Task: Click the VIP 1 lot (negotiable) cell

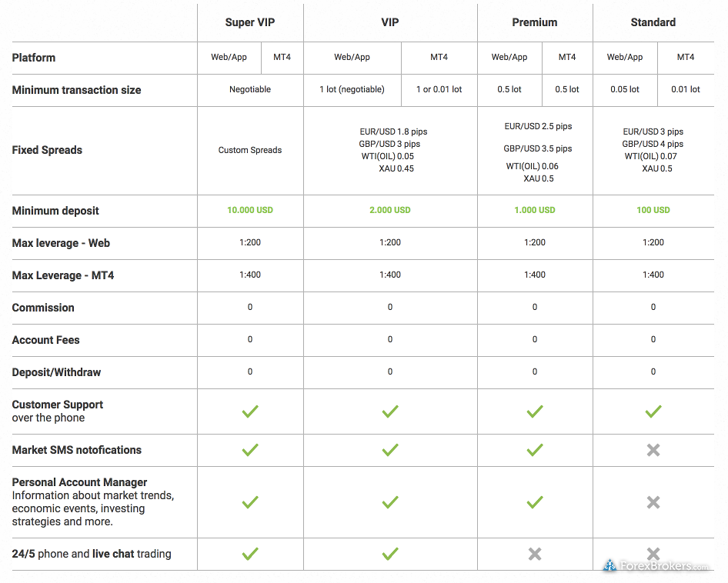Action: point(352,89)
